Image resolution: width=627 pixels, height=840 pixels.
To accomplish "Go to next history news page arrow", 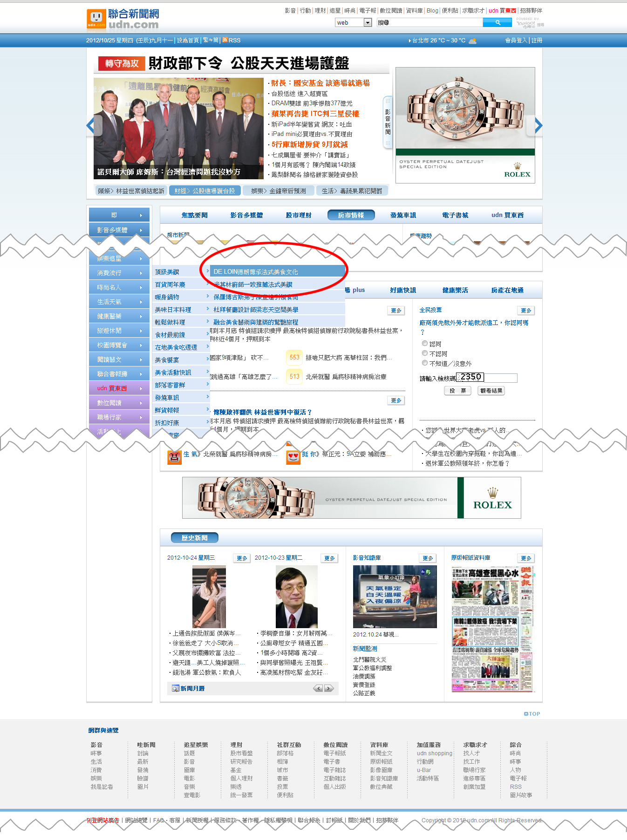I will (329, 688).
